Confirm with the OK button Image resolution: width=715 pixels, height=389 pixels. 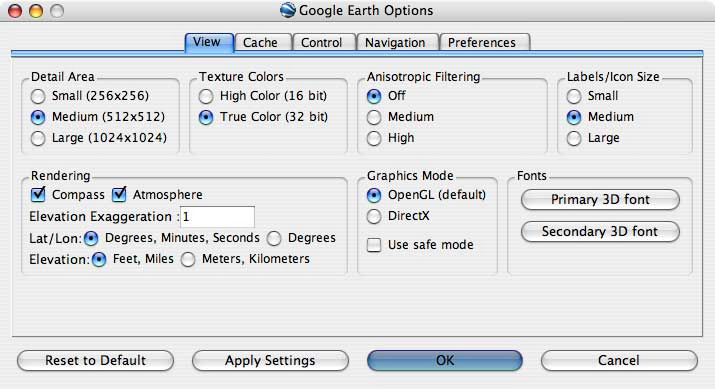445,361
